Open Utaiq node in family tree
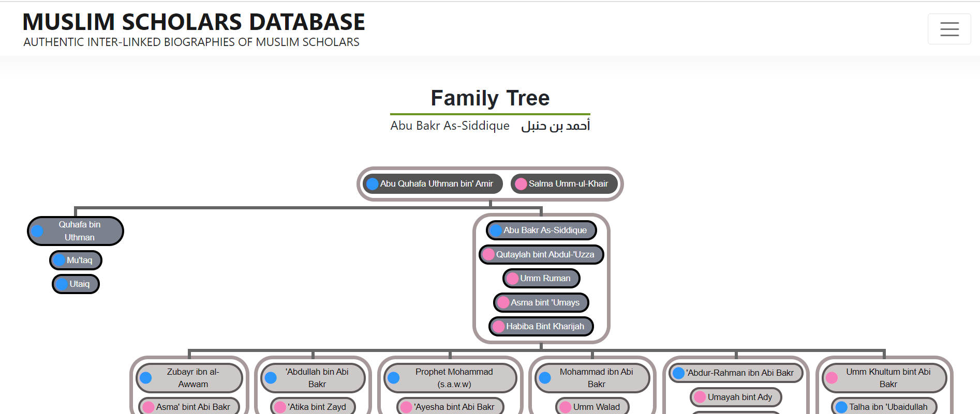980x414 pixels. point(76,284)
